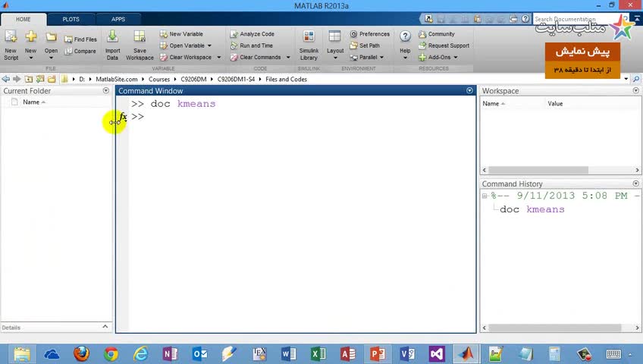This screenshot has height=364, width=643.
Task: Open address bar path dropdown arrow
Action: click(626, 79)
